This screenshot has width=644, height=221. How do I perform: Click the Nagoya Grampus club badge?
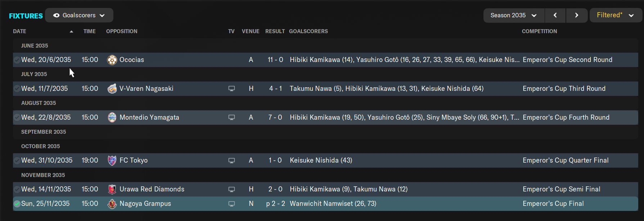click(x=112, y=204)
